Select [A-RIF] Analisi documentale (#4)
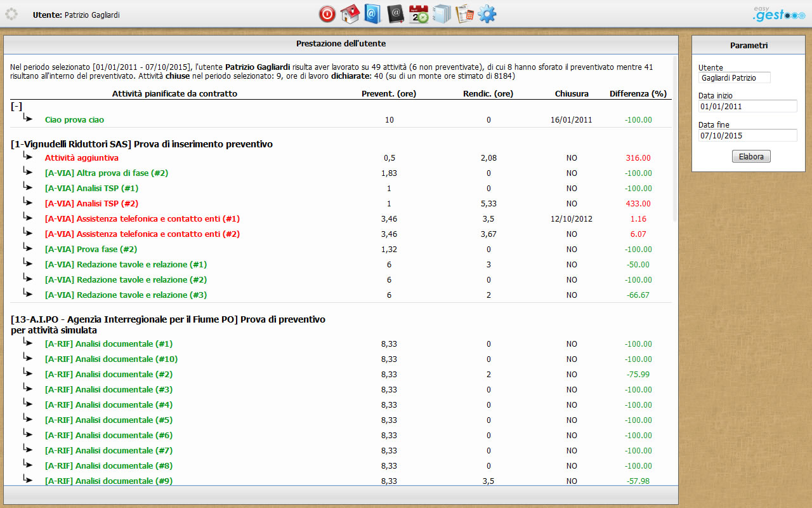Viewport: 812px width, 508px height. [x=108, y=404]
